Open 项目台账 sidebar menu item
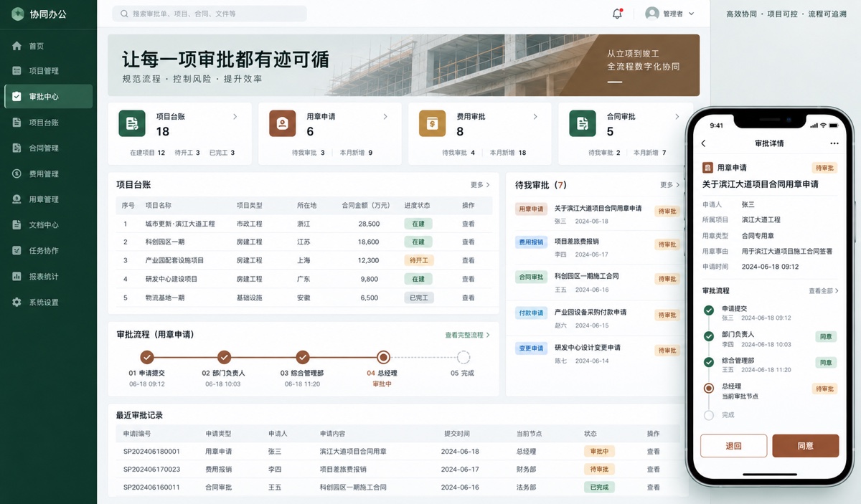 48,123
